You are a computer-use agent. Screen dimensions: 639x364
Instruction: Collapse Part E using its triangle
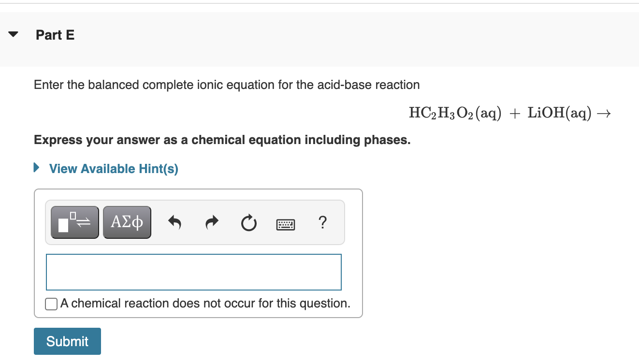pos(13,34)
